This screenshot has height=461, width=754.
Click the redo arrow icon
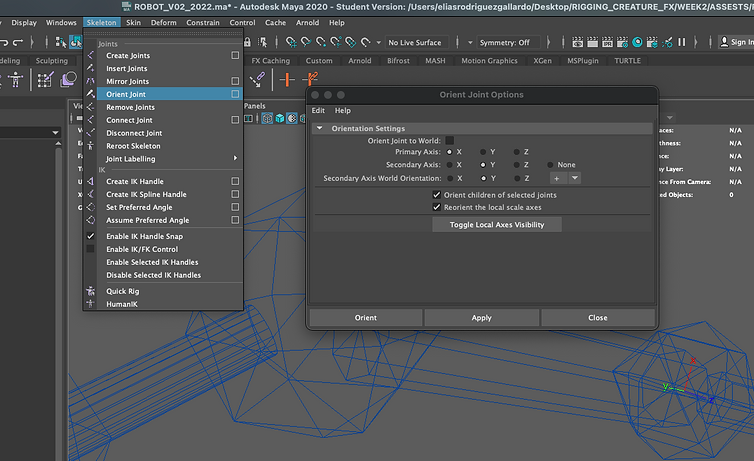tap(18, 42)
